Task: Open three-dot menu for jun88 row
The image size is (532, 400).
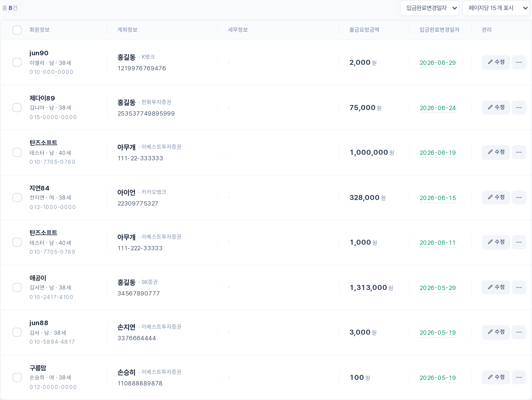Action: [519, 332]
